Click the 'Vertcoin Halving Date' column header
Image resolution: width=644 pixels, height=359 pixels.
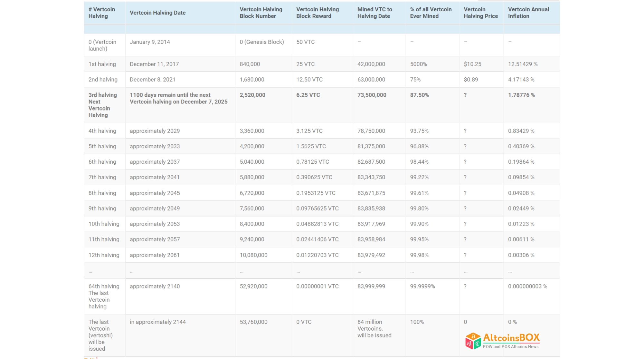(x=157, y=13)
